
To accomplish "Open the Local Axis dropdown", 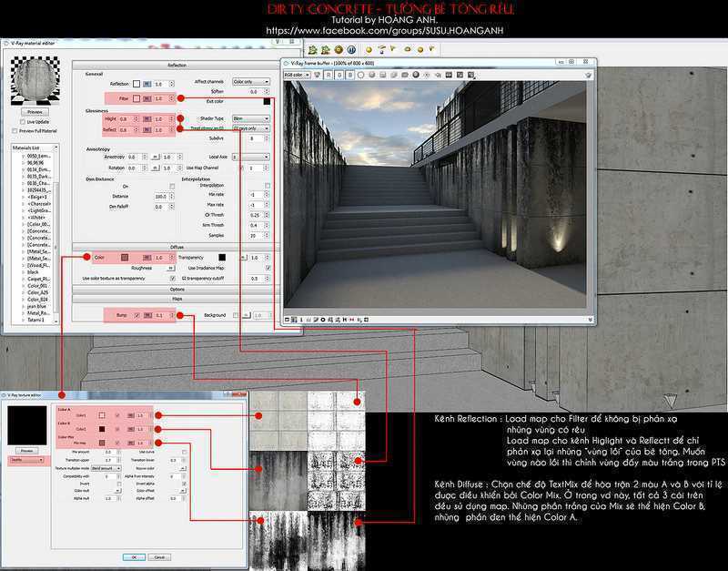I will (251, 157).
